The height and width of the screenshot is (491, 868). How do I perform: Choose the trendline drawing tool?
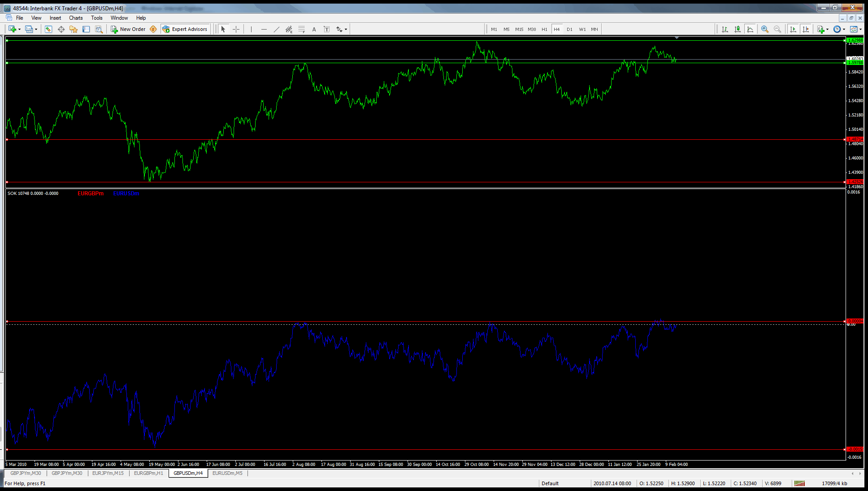pos(276,29)
